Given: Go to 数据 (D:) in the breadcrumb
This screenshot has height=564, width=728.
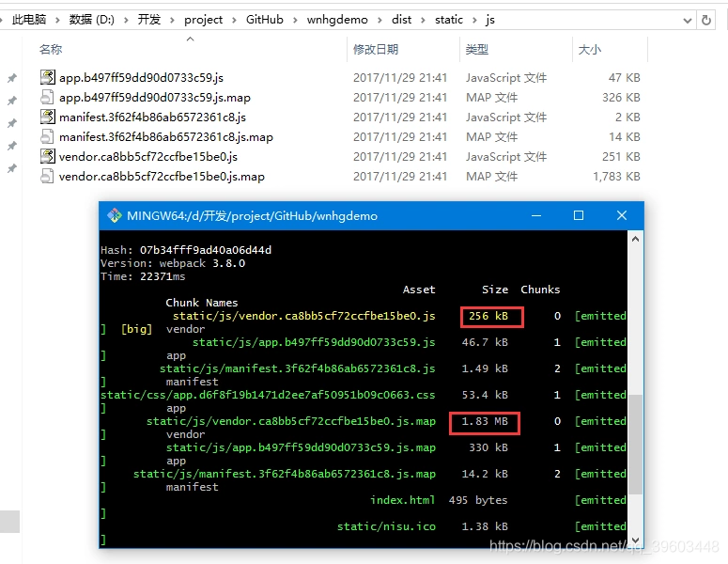Looking at the screenshot, I should click(91, 20).
